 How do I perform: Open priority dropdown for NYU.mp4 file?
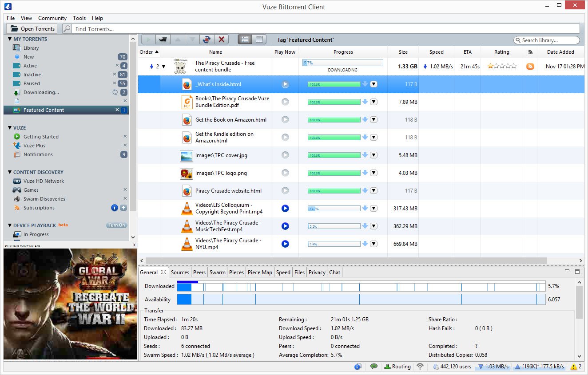coord(373,244)
